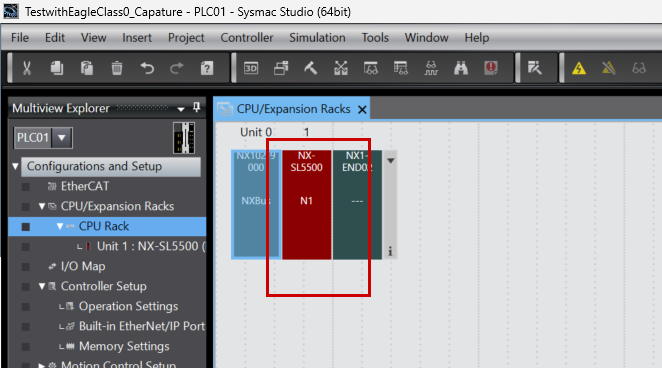Click the Delete trash can icon
The width and height of the screenshot is (662, 368).
[x=117, y=68]
